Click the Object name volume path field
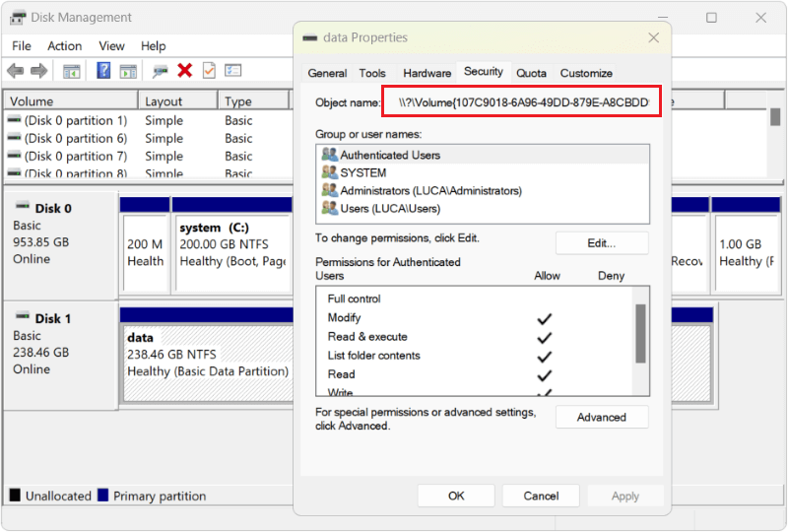Screen dimensions: 788x532 pyautogui.click(x=521, y=102)
